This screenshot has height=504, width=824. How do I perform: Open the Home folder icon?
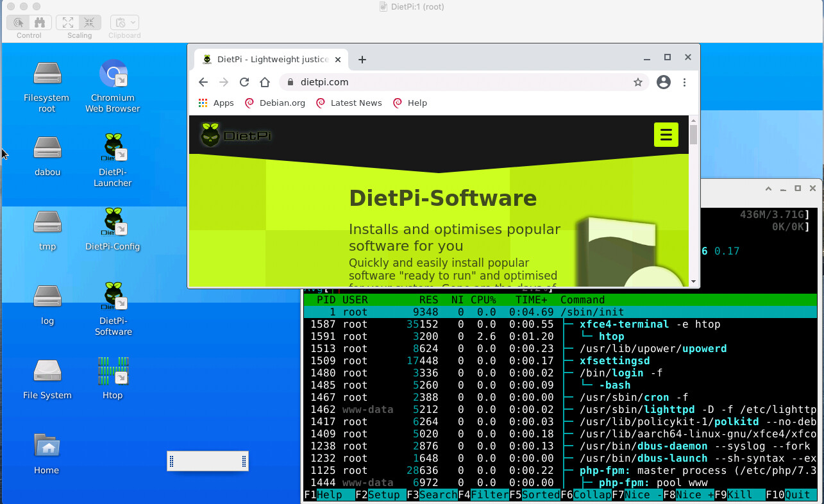[47, 453]
